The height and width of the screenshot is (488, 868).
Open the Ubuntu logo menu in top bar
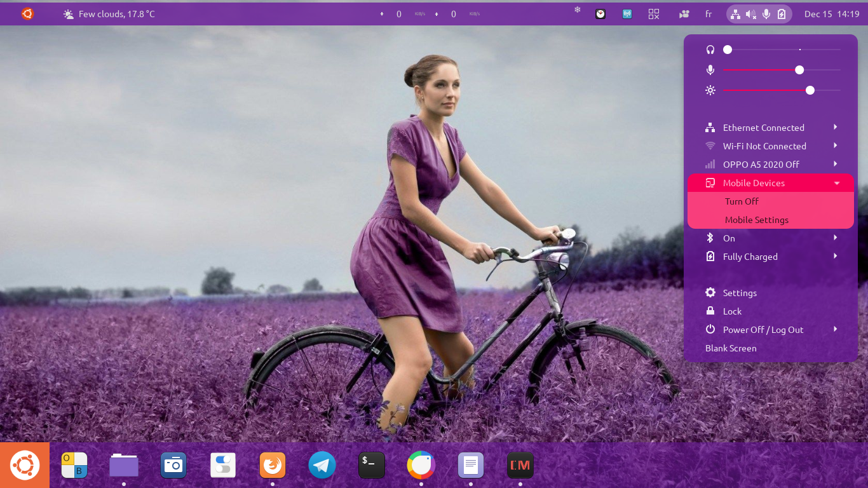click(x=27, y=13)
